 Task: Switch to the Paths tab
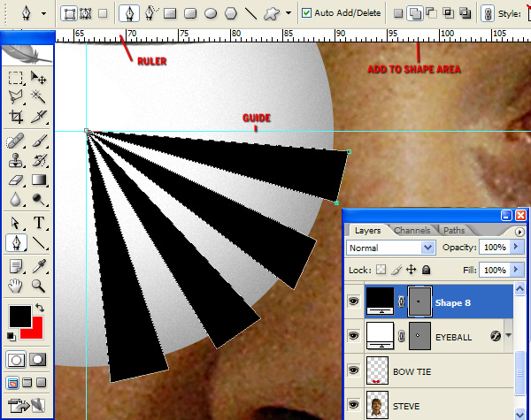click(x=454, y=231)
